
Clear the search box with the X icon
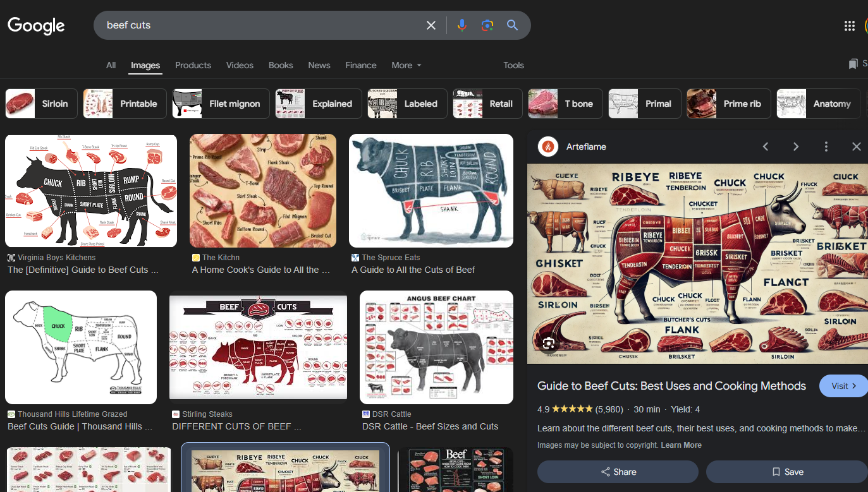pyautogui.click(x=431, y=25)
